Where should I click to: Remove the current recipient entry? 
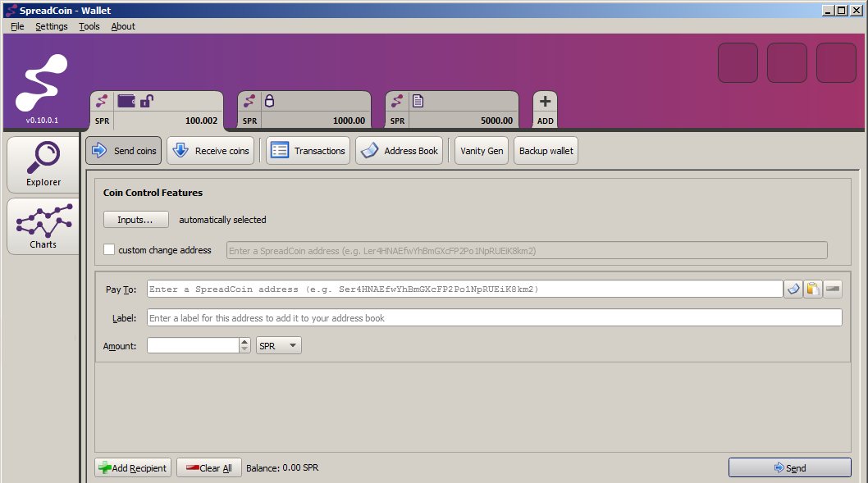coord(833,289)
